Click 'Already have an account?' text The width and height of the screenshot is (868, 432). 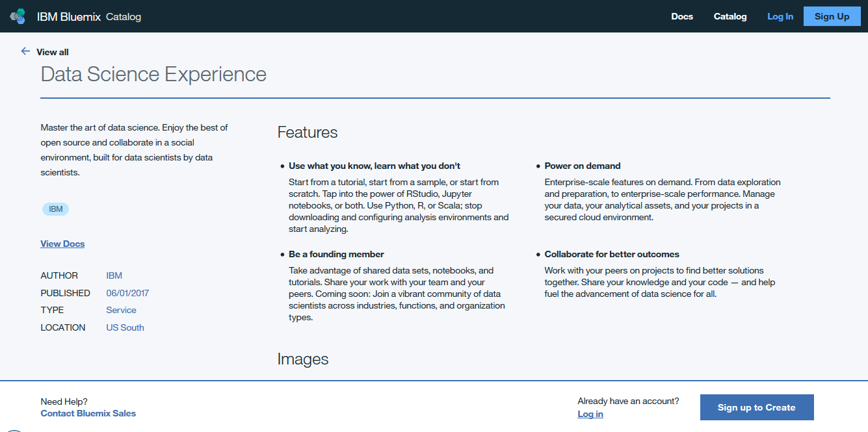point(628,401)
